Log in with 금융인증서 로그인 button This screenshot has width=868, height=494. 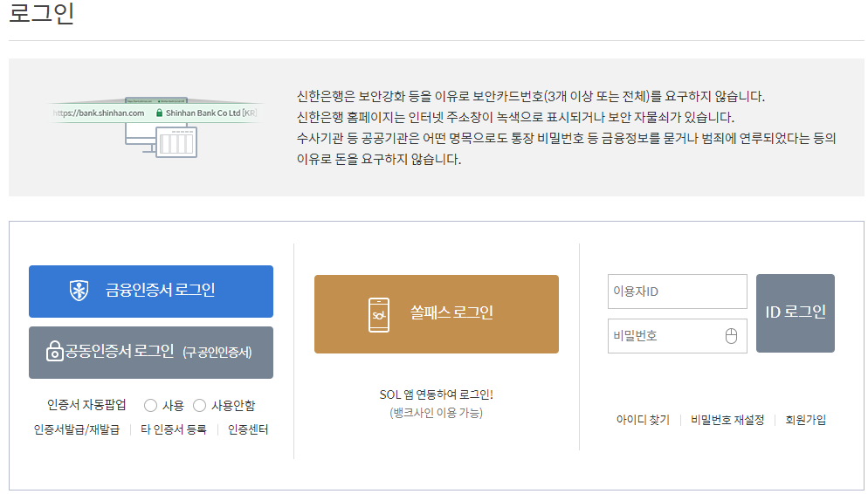[151, 292]
